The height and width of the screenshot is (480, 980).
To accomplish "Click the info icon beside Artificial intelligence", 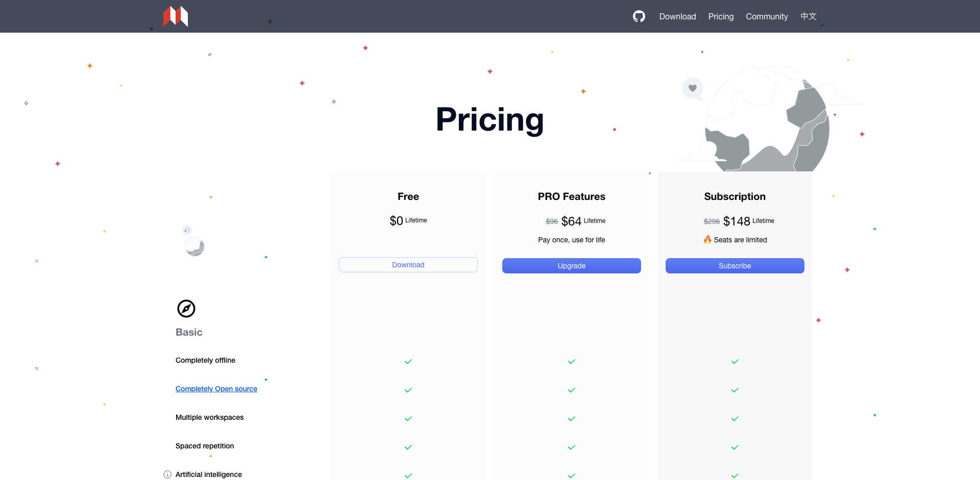I will 167,474.
